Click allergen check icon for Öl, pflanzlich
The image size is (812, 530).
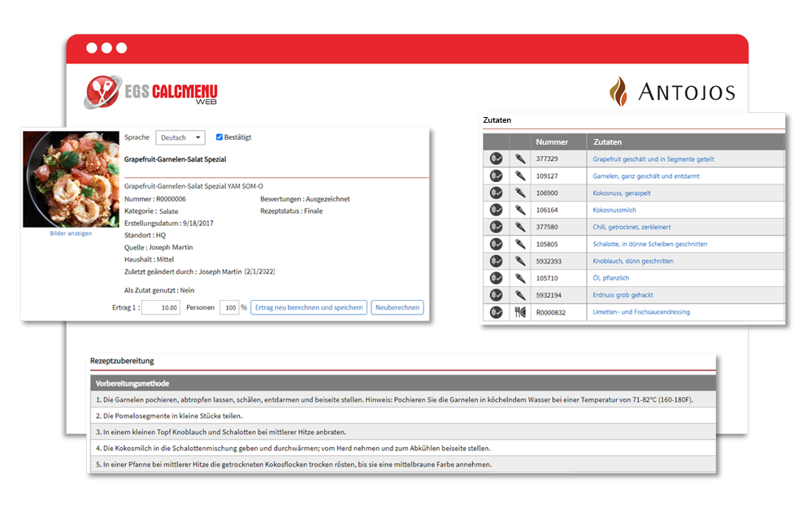point(496,278)
